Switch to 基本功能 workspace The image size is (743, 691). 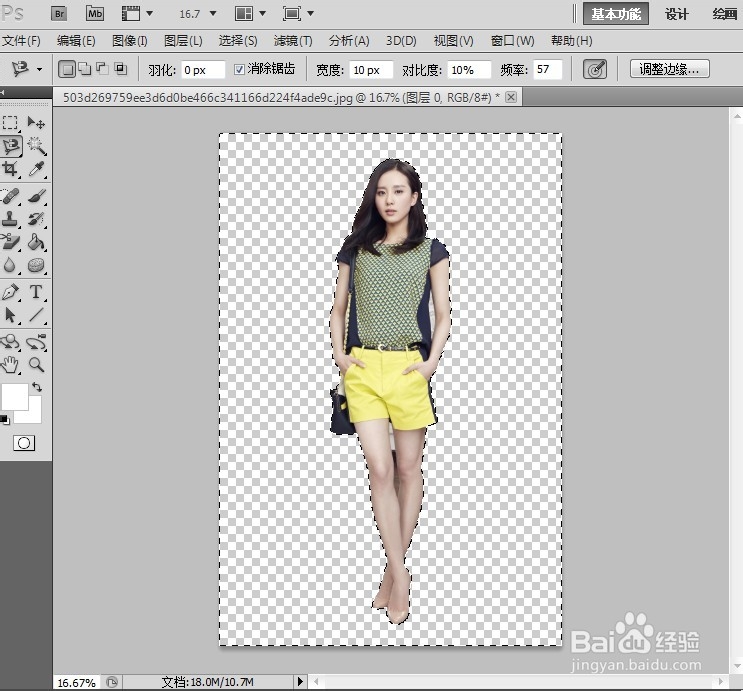[616, 14]
